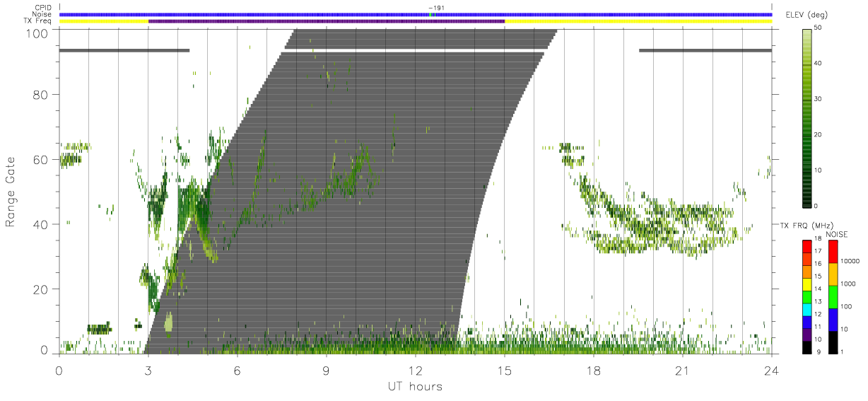Viewport: 868px width, 401px height.
Task: Click the 50 tick on the ELEV scale
Action: [x=818, y=29]
